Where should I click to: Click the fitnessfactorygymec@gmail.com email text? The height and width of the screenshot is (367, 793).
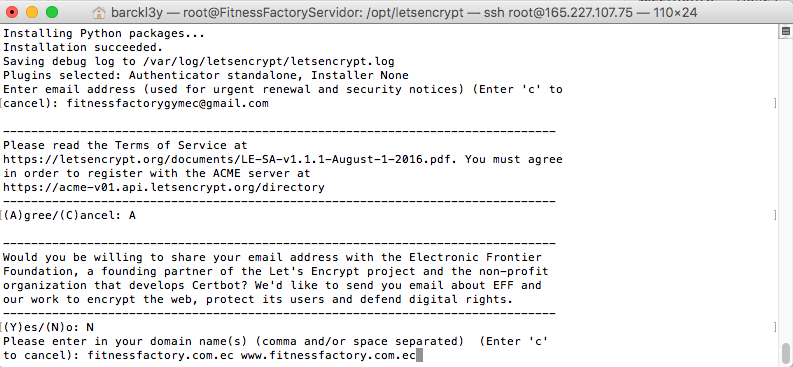tap(167, 104)
